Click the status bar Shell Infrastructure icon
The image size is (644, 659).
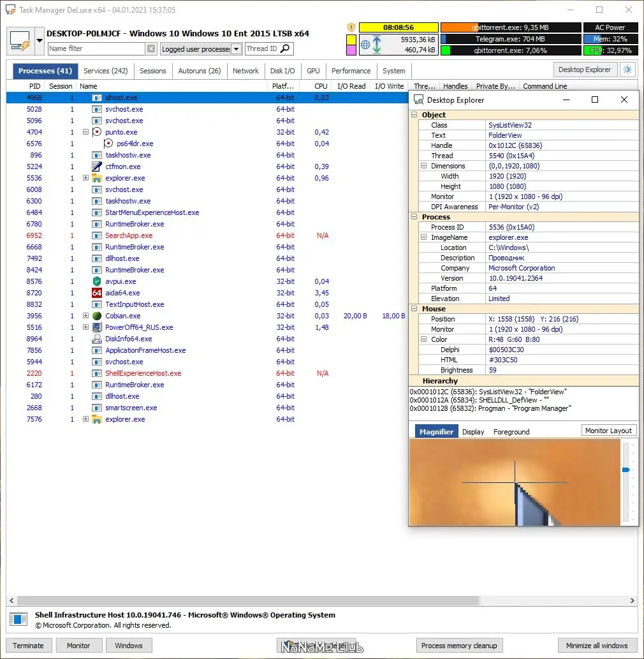18,619
